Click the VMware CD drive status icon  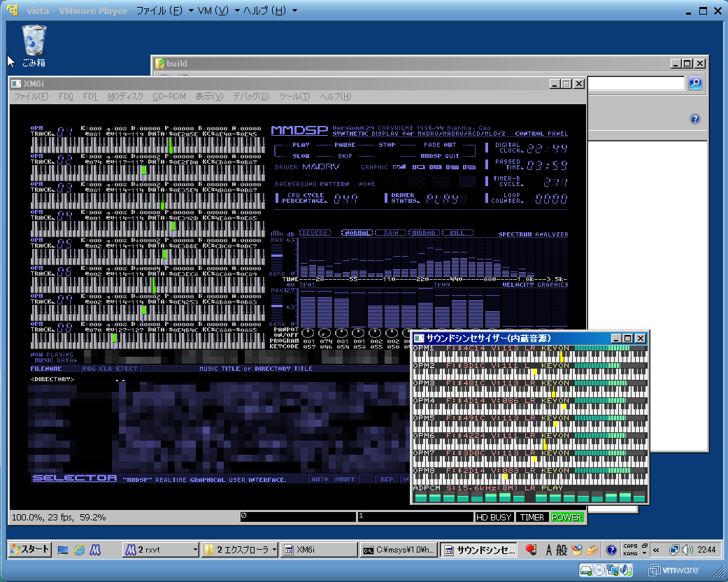[x=599, y=570]
